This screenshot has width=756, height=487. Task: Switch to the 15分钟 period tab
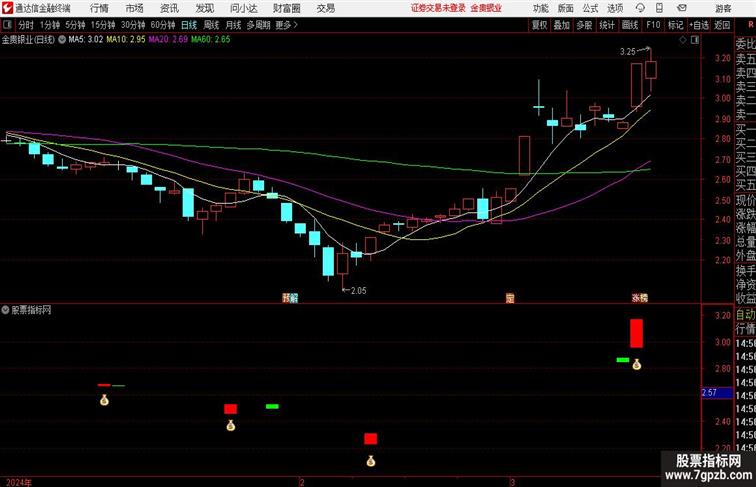coord(103,25)
